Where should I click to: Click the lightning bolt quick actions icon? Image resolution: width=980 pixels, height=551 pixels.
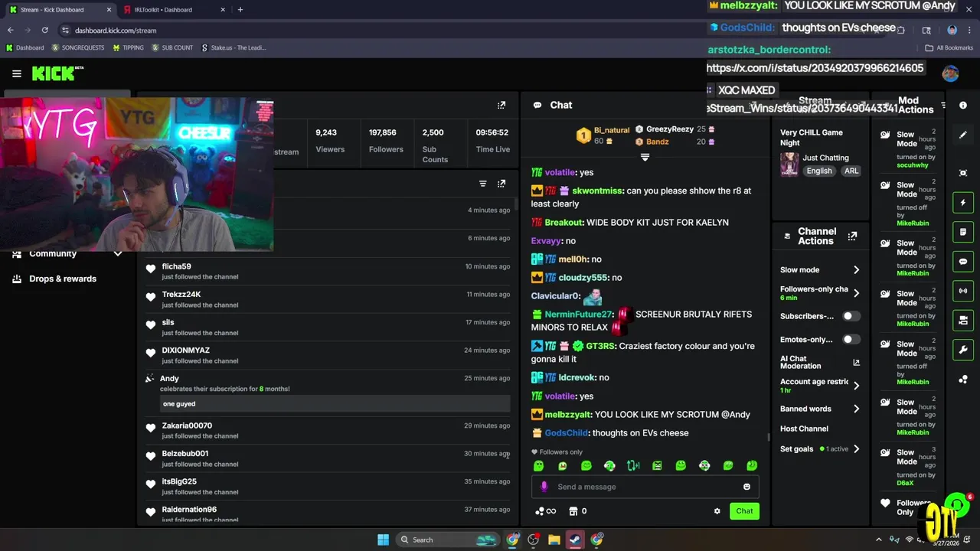click(963, 203)
